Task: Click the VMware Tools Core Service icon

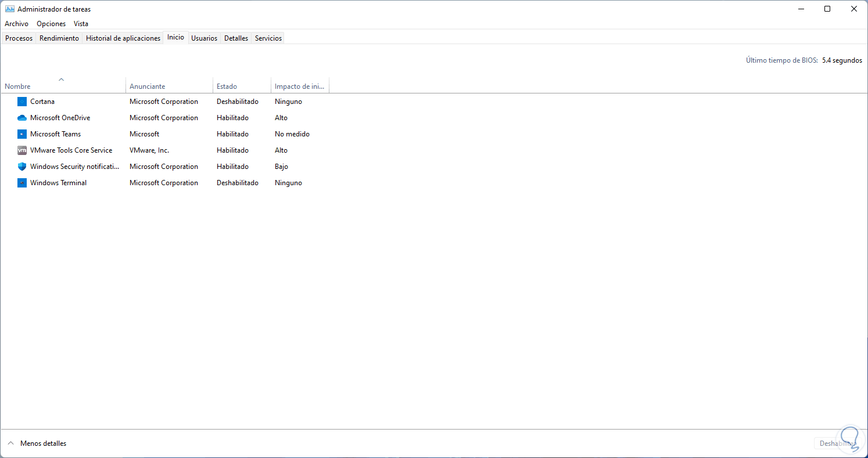Action: (x=22, y=150)
